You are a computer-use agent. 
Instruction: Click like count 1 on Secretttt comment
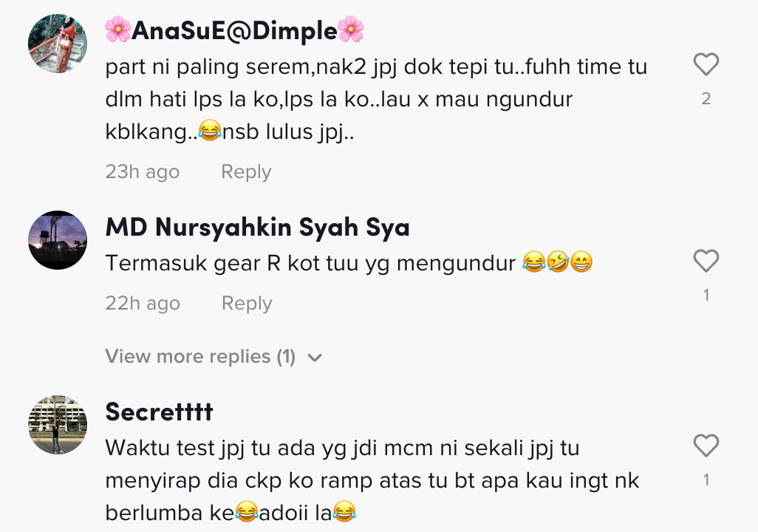click(x=706, y=480)
